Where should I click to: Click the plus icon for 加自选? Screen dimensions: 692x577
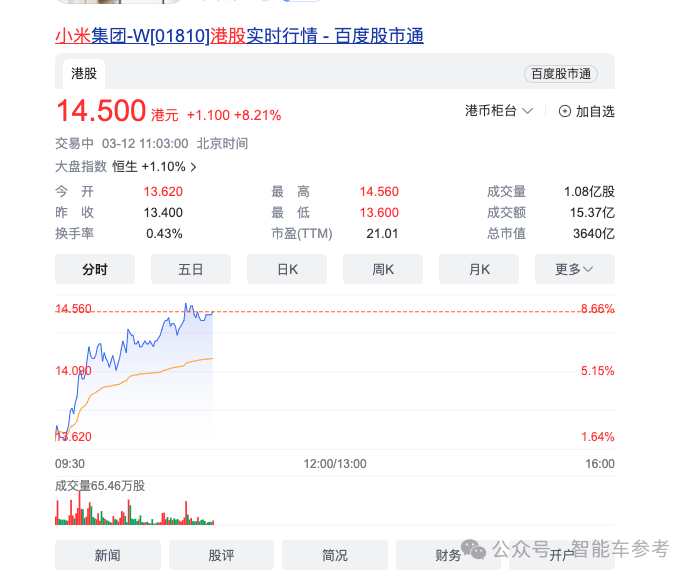564,111
